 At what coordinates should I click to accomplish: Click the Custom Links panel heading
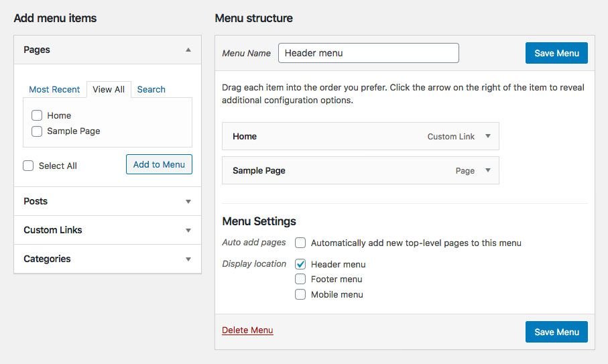point(107,230)
